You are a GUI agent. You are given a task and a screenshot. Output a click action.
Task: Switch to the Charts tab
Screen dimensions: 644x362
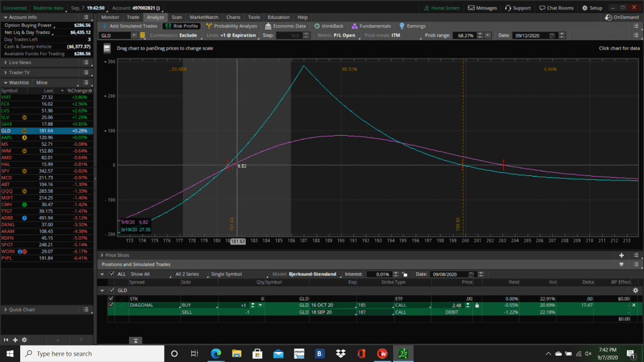click(233, 17)
